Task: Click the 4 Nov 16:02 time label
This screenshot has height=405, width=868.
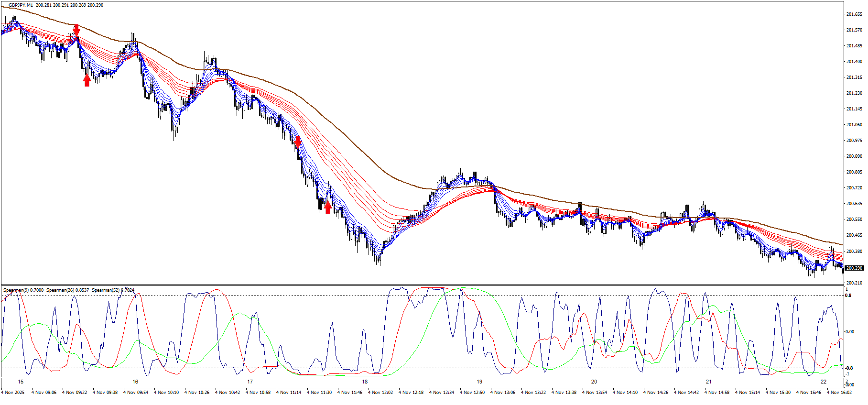Action: pyautogui.click(x=839, y=393)
